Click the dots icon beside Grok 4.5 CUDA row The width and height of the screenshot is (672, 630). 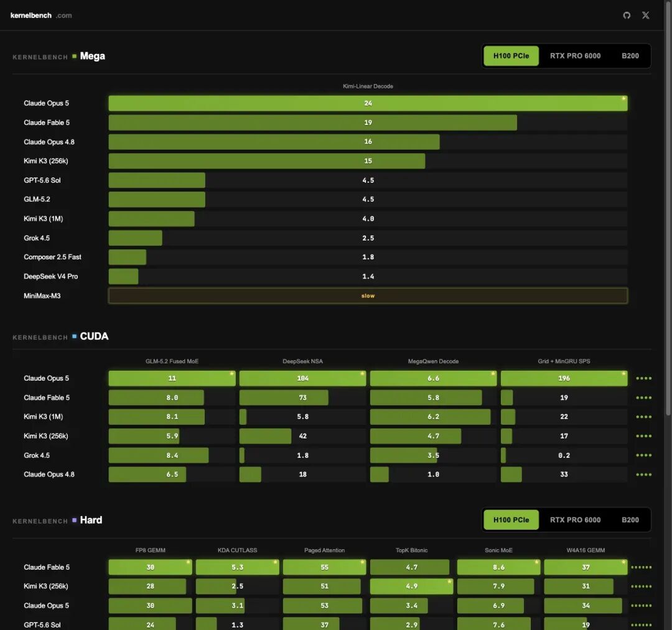(644, 455)
